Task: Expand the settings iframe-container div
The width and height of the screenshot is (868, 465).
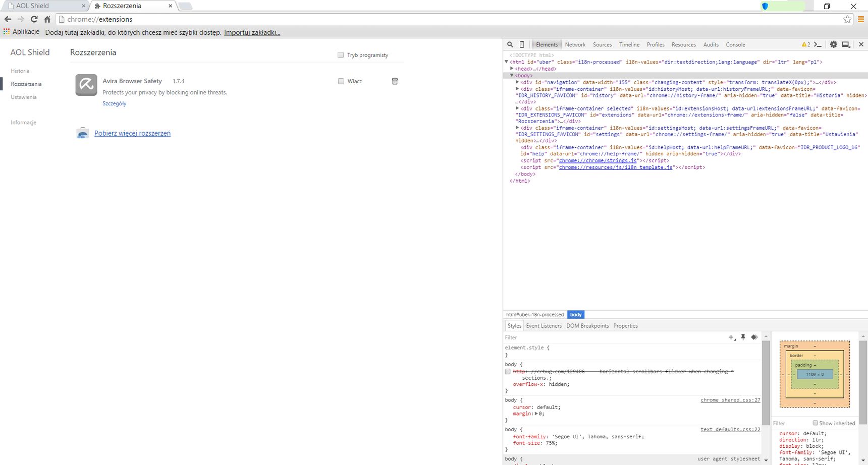Action: (x=517, y=128)
